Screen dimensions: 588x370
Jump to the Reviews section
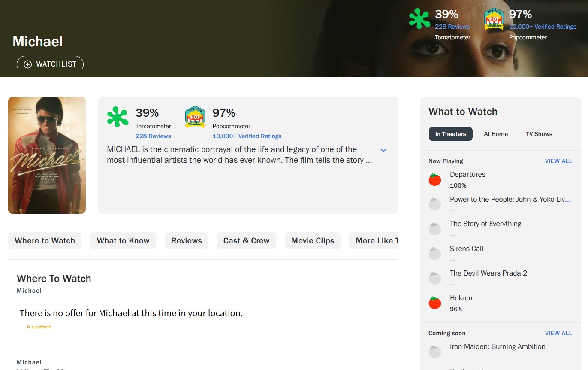pos(187,241)
